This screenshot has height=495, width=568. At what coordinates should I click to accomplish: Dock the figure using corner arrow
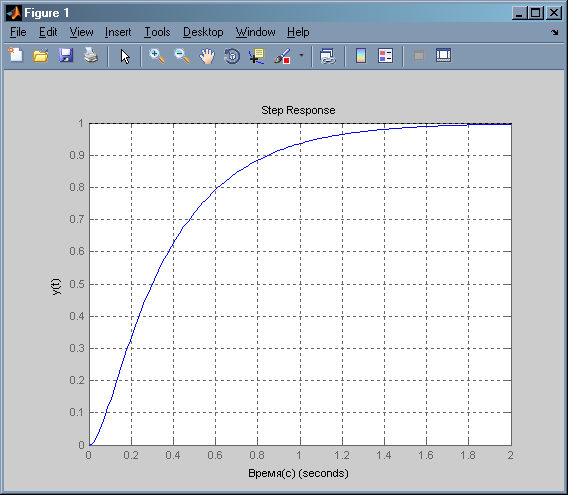coord(555,32)
